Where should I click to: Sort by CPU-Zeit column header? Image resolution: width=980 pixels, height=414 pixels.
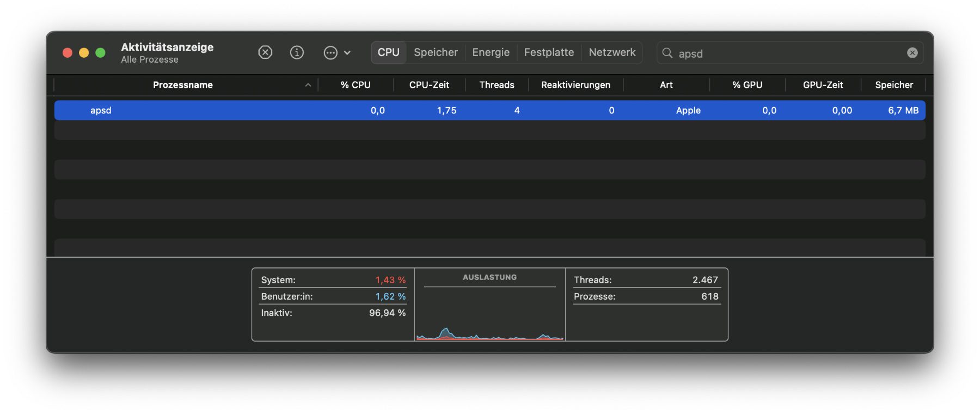(x=429, y=85)
